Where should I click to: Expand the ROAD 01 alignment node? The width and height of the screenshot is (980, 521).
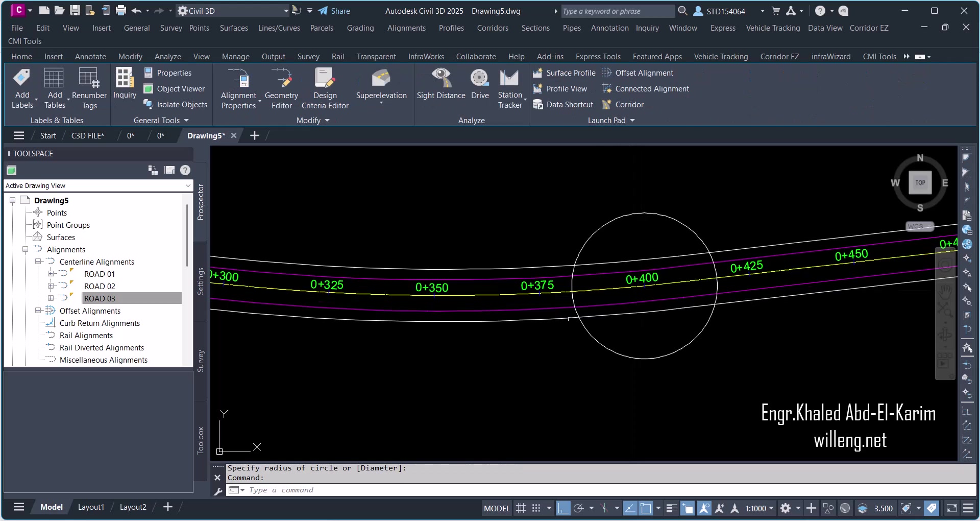[51, 274]
